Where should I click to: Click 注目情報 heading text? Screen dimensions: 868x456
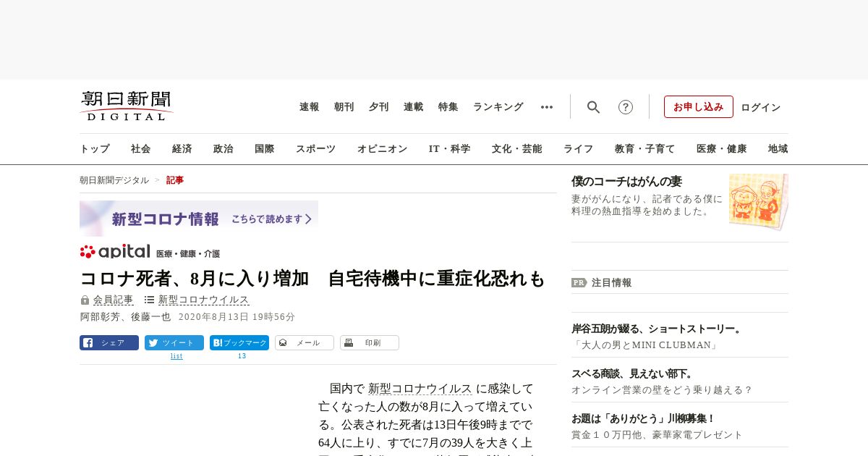611,283
